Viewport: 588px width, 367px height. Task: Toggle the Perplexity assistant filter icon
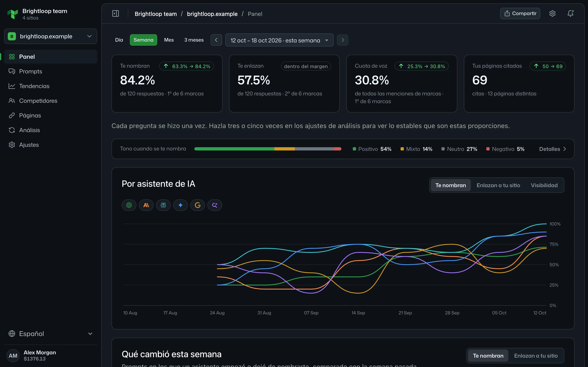coord(163,205)
